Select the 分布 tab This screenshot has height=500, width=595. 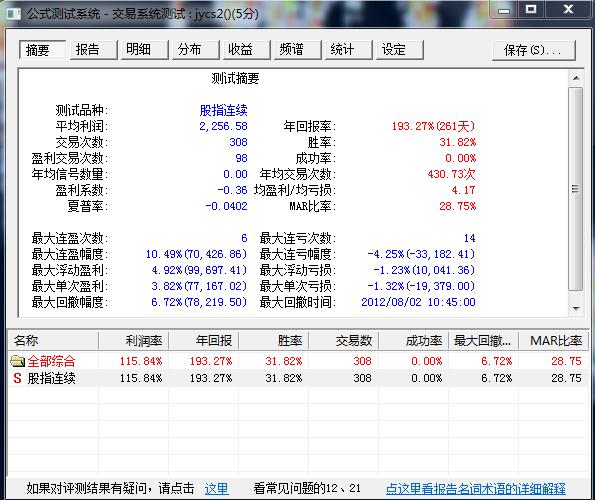[x=195, y=50]
